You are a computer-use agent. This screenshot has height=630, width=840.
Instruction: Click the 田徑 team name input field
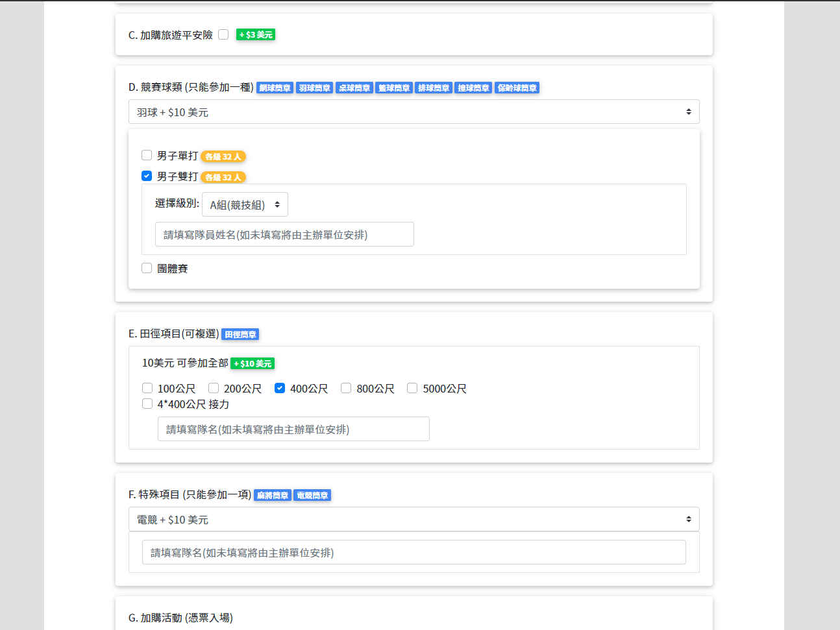[x=293, y=429]
